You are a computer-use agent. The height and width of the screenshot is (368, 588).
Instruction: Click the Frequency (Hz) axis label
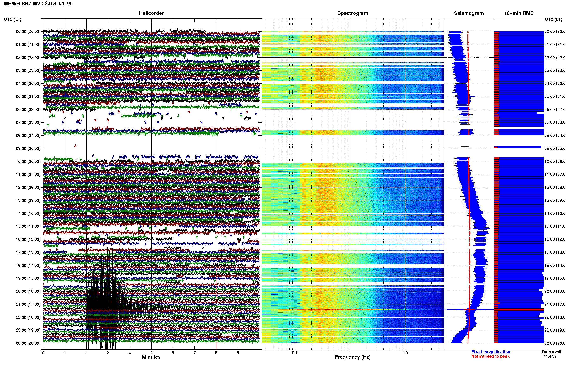click(x=353, y=357)
